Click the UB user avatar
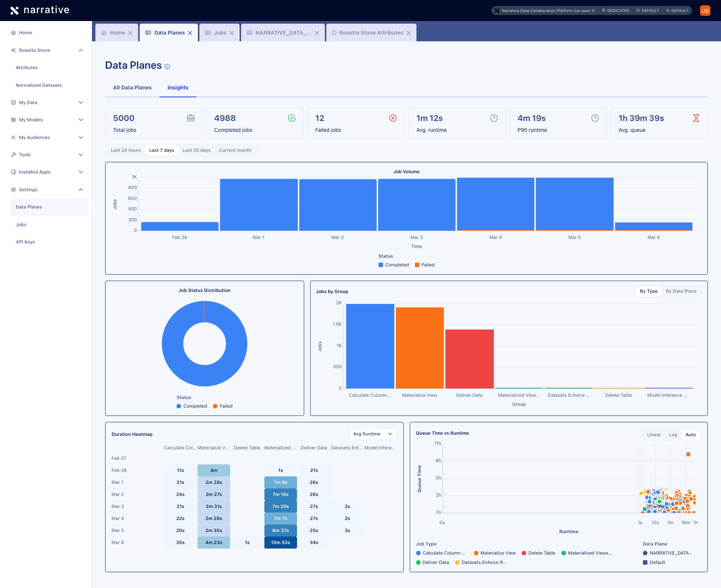 [705, 11]
